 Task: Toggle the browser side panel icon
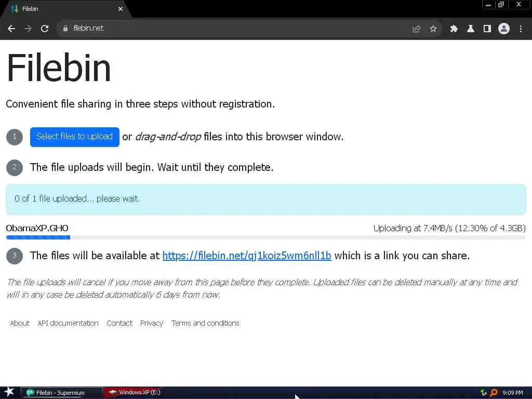[x=487, y=29]
